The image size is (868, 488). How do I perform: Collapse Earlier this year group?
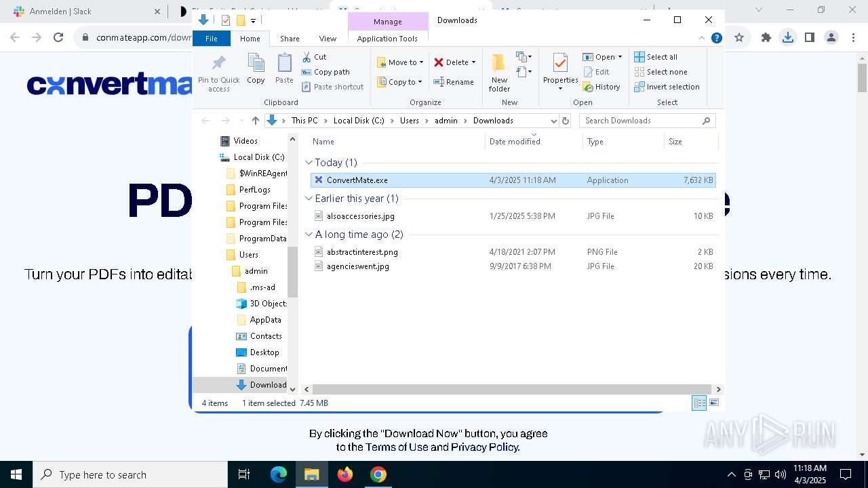(x=309, y=199)
